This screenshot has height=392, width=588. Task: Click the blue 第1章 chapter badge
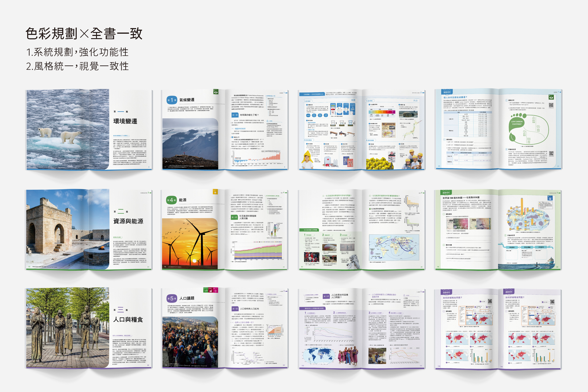[x=172, y=100]
